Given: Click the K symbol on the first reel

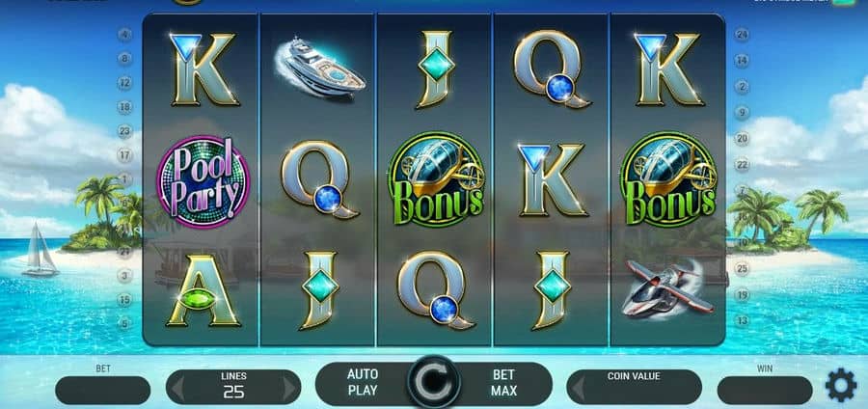Looking at the screenshot, I should point(203,68).
